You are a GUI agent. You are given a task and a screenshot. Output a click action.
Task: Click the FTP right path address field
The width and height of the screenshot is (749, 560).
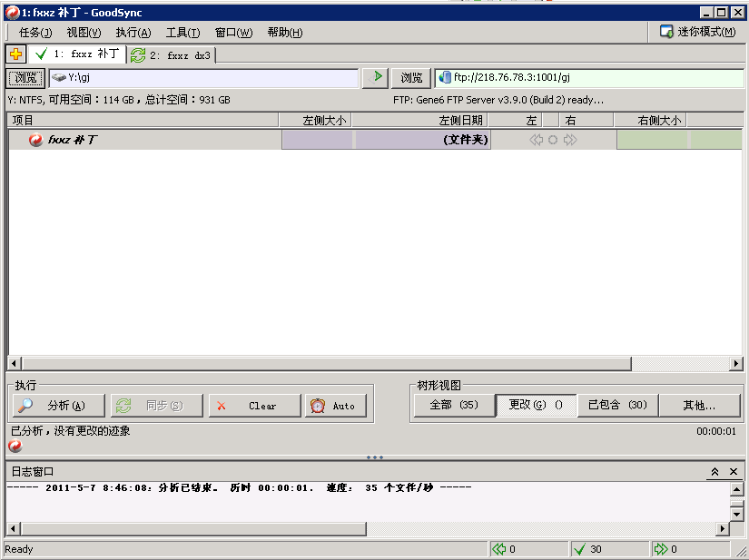click(590, 78)
